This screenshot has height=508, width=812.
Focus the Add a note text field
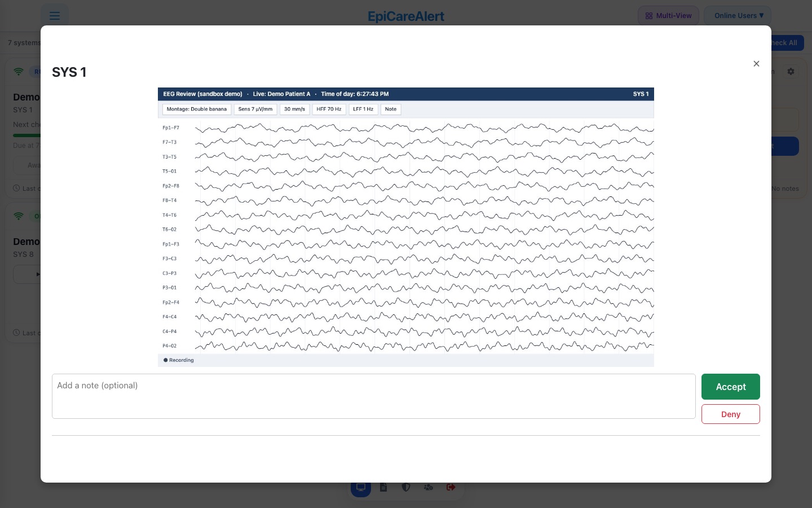click(x=373, y=396)
